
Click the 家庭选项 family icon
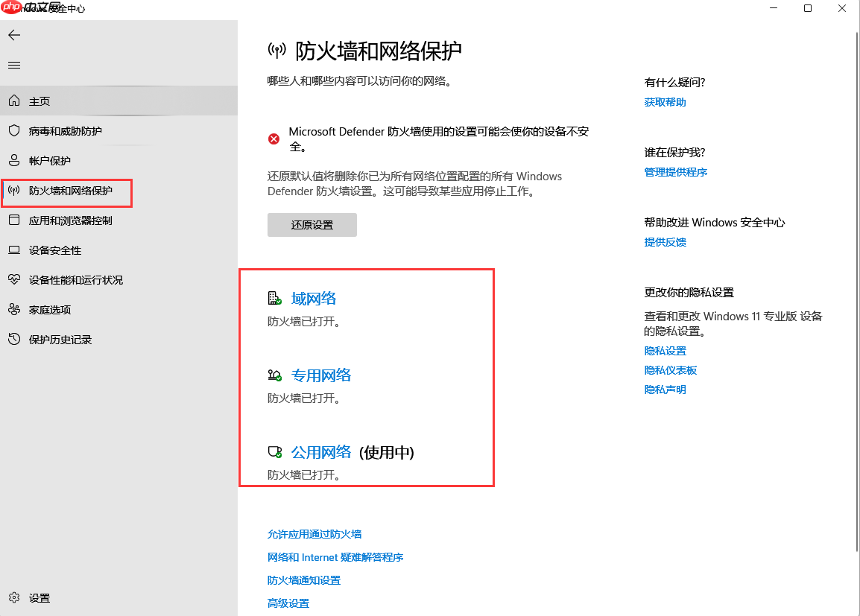coord(13,309)
